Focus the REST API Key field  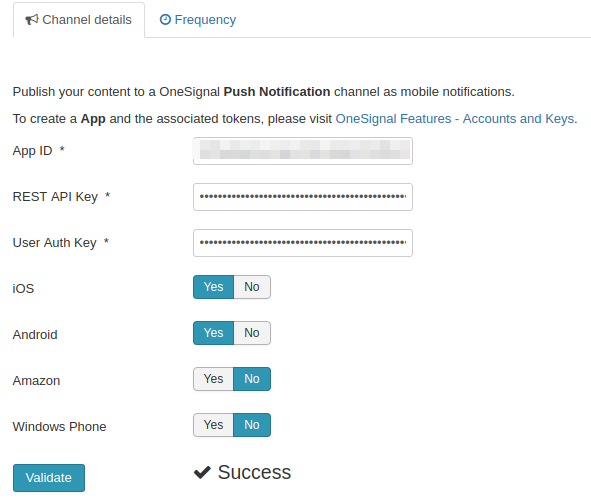click(x=303, y=197)
